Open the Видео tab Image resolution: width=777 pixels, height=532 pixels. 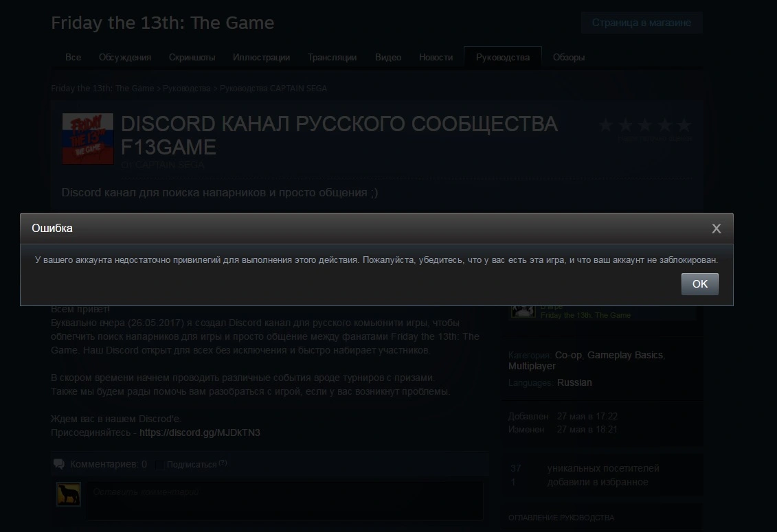(388, 58)
